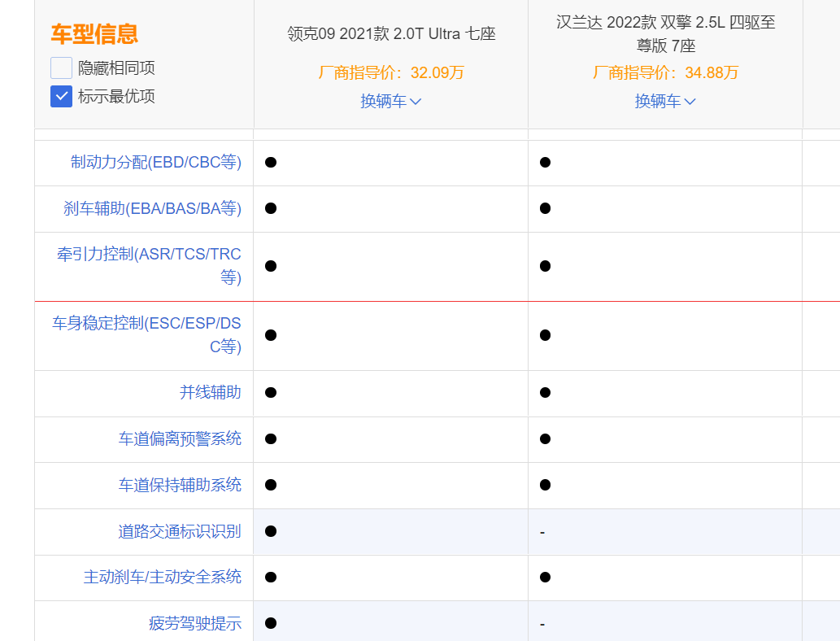Expand the 换辆车 dropdown under 领克09
Image resolution: width=840 pixels, height=641 pixels.
391,101
